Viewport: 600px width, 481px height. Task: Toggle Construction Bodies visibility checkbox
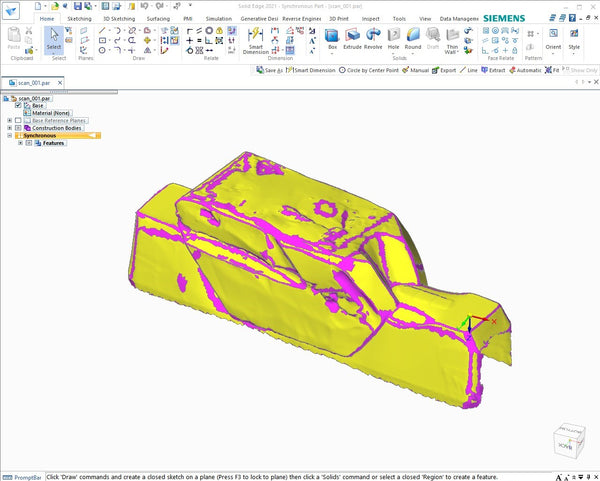[18, 128]
